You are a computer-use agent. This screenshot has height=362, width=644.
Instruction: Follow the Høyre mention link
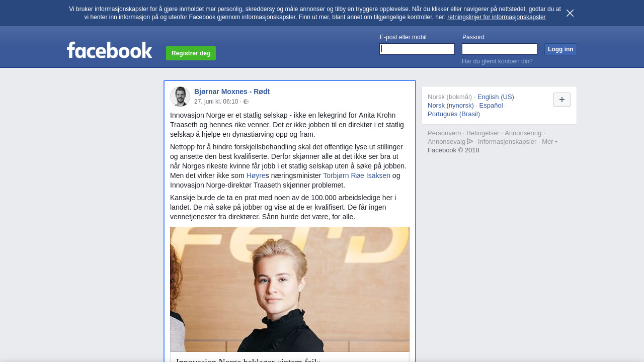(x=256, y=175)
